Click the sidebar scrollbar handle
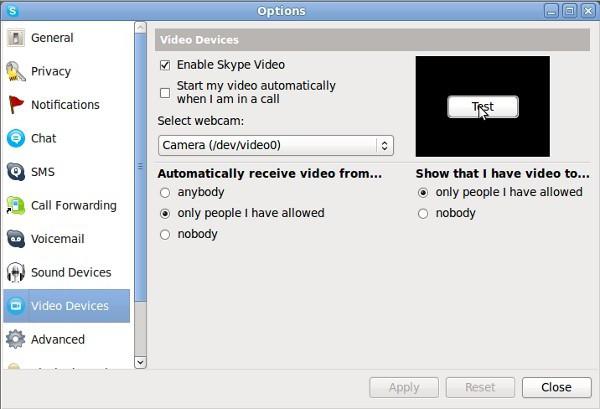600x409 pixels. pos(140,167)
